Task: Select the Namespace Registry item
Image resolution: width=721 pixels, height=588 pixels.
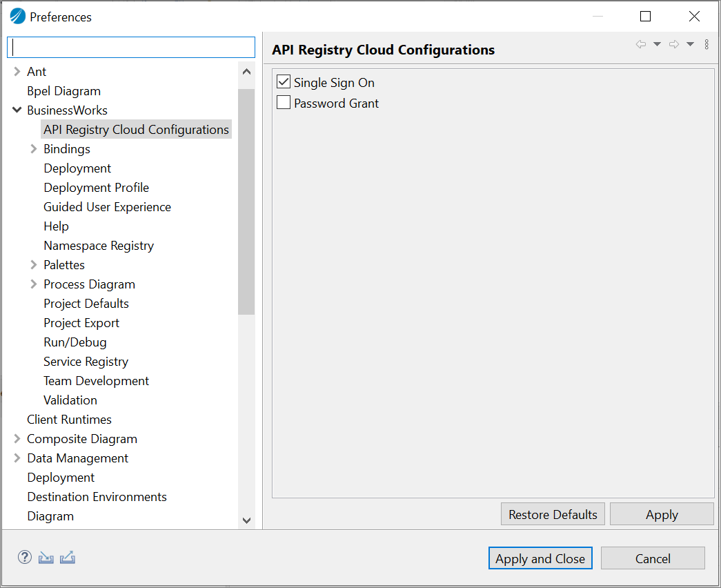Action: 99,246
